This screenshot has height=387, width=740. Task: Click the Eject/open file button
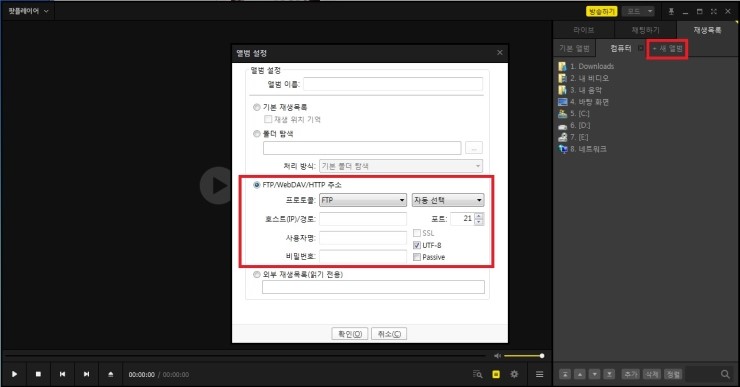(x=110, y=374)
